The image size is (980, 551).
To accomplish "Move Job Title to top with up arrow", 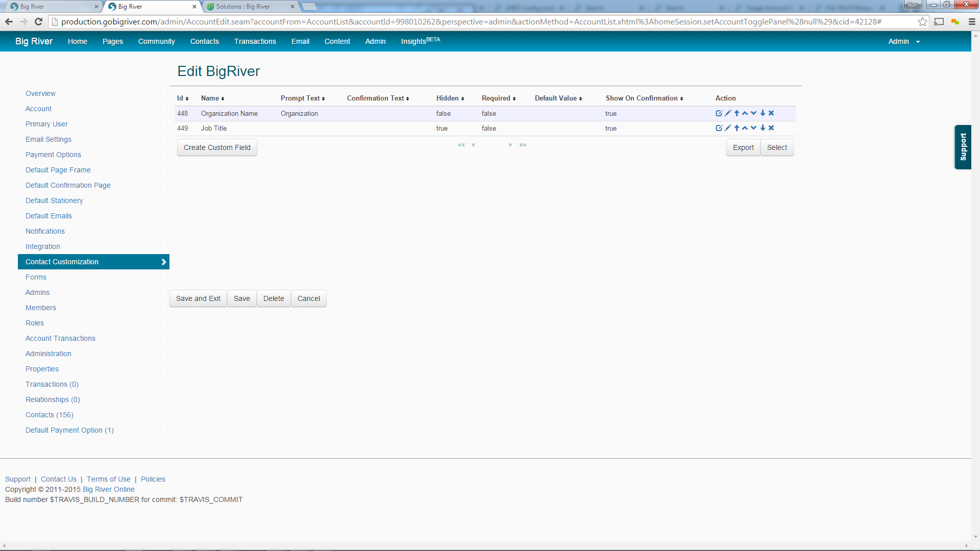I will 737,128.
